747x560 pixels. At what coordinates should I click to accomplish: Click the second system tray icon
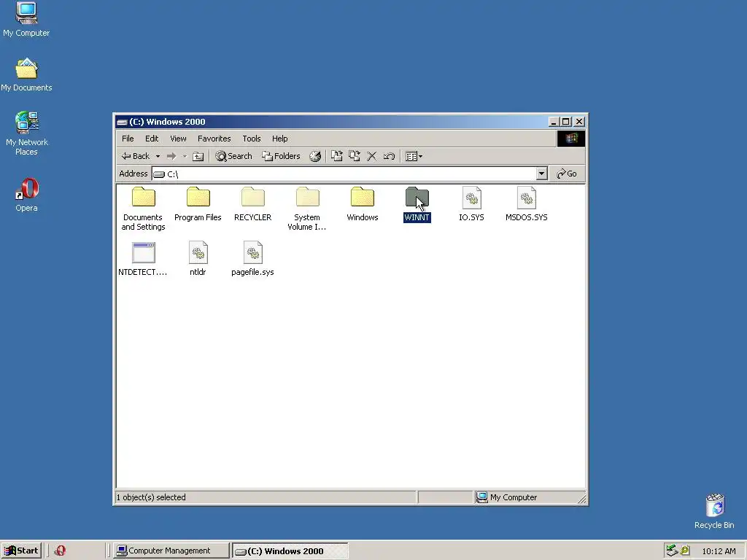pos(685,551)
